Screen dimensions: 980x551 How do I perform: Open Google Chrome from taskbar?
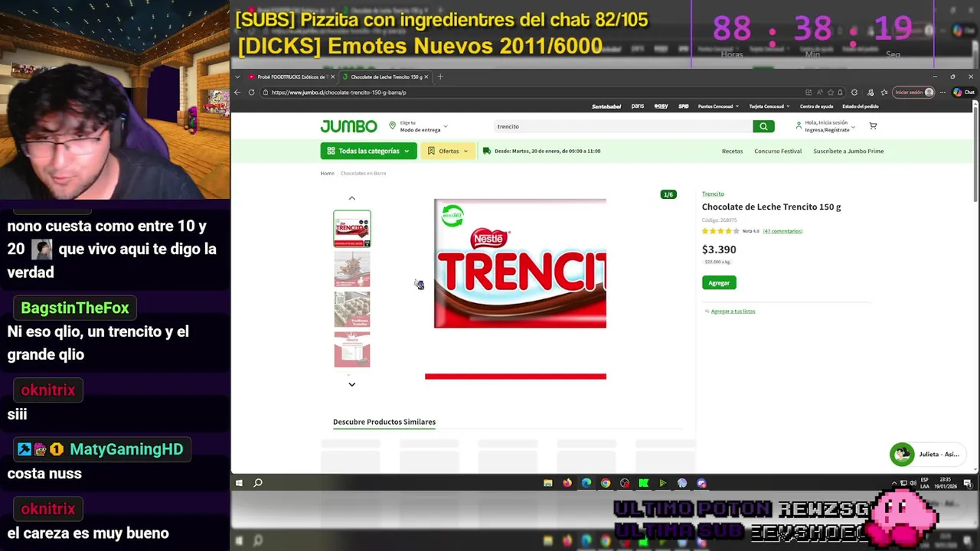(606, 483)
